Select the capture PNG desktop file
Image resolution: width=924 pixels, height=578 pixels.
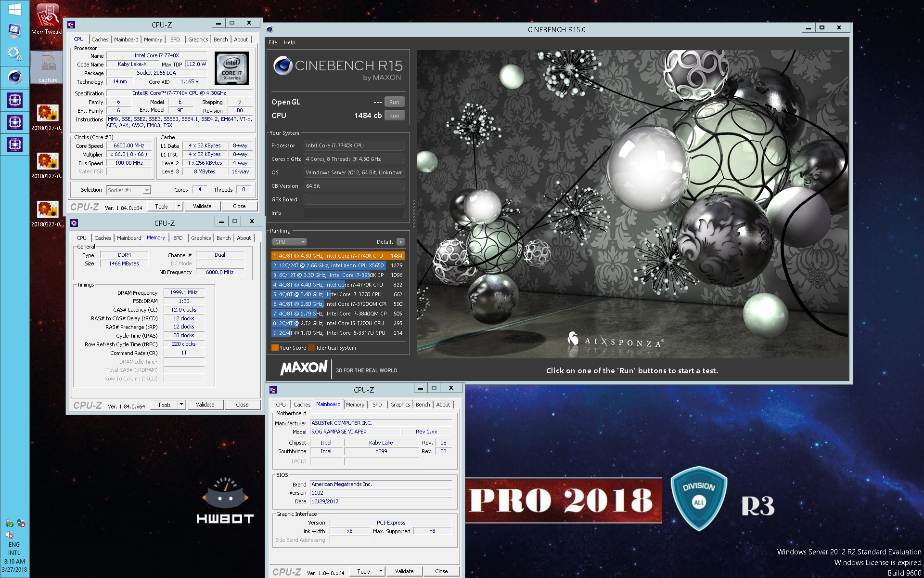48,67
